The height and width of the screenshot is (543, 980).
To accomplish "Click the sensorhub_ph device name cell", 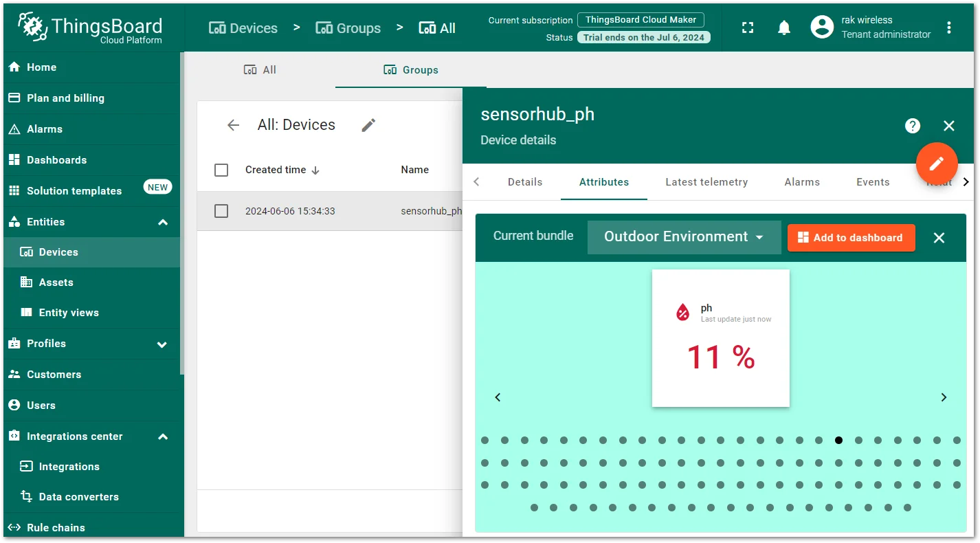I will (432, 211).
